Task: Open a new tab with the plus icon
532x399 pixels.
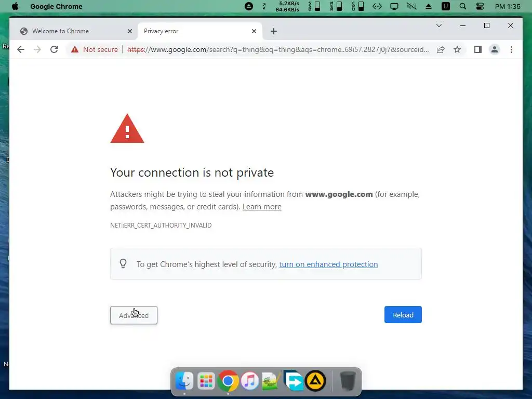Action: pyautogui.click(x=274, y=31)
